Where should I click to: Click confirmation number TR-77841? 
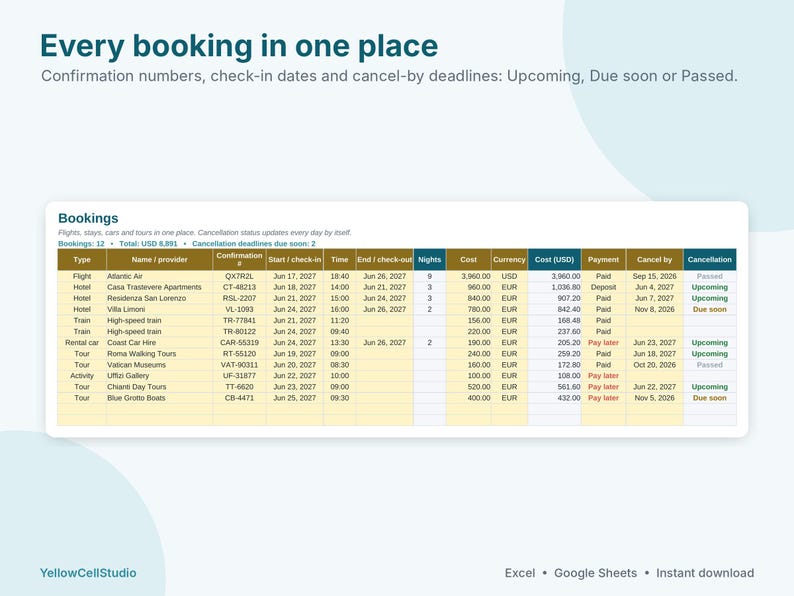pos(240,321)
